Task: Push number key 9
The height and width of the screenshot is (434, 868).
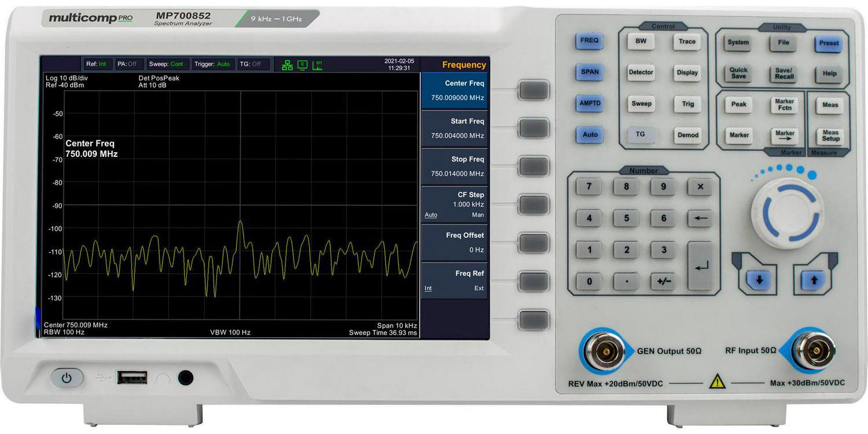Action: tap(663, 187)
